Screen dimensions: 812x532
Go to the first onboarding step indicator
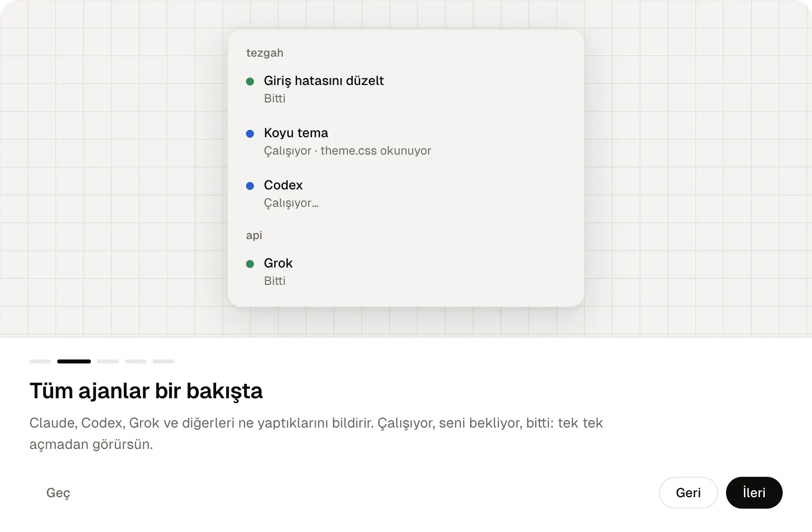pos(40,361)
